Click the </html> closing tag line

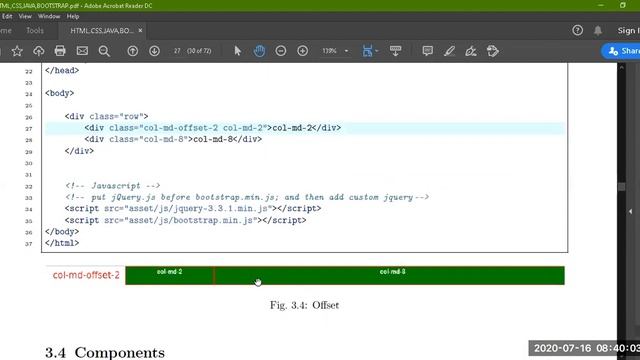[62, 243]
